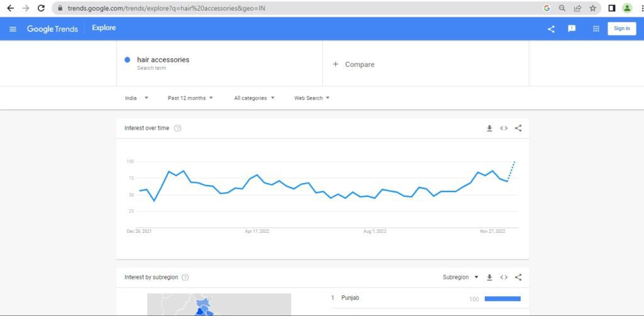Download Interest by subregion data
Screen dimensions: 644x316
(489, 277)
